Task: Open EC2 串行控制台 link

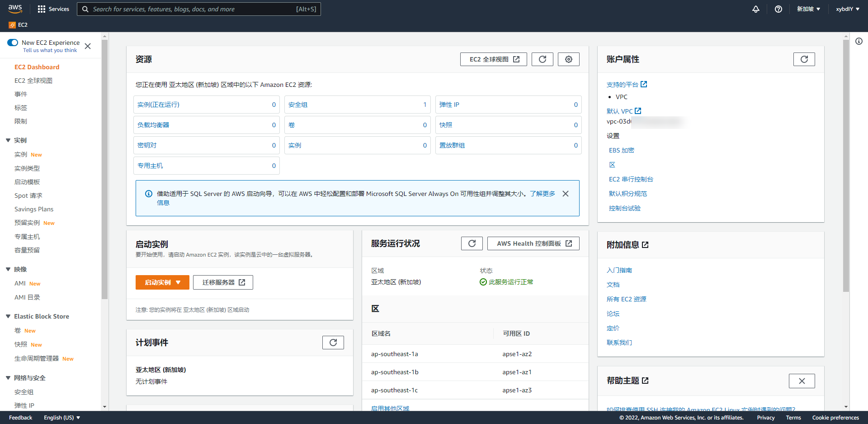Action: [631, 179]
